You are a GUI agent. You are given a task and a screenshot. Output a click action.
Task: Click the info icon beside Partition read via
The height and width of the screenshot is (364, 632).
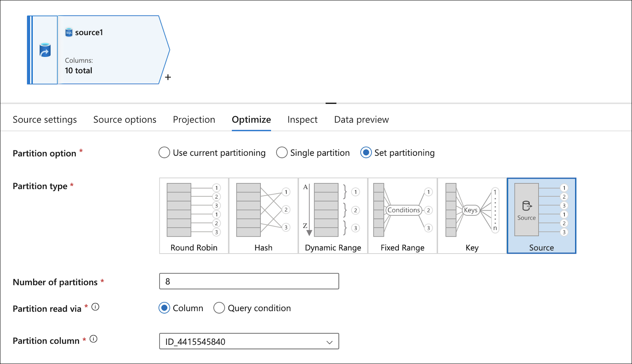95,307
